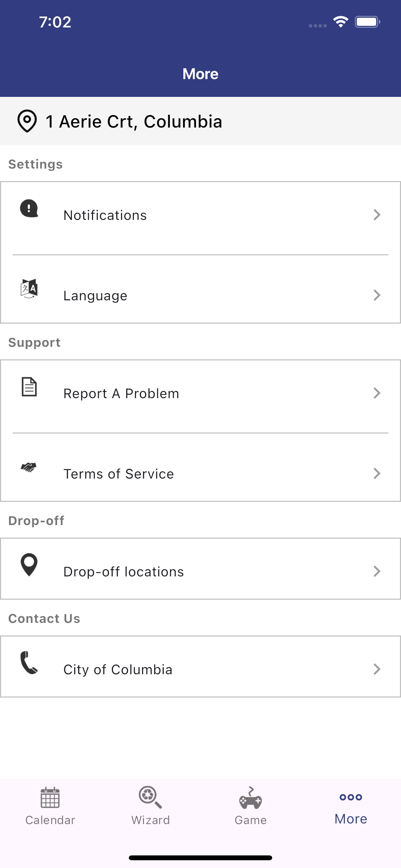Tap the Report A Problem document icon
401x868 pixels.
(x=29, y=387)
